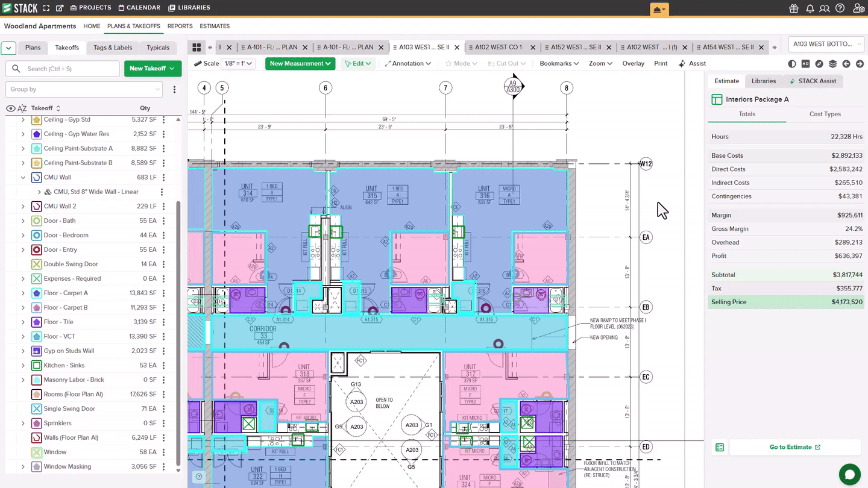Click the New Measurement button
The height and width of the screenshot is (488, 868).
click(x=300, y=63)
